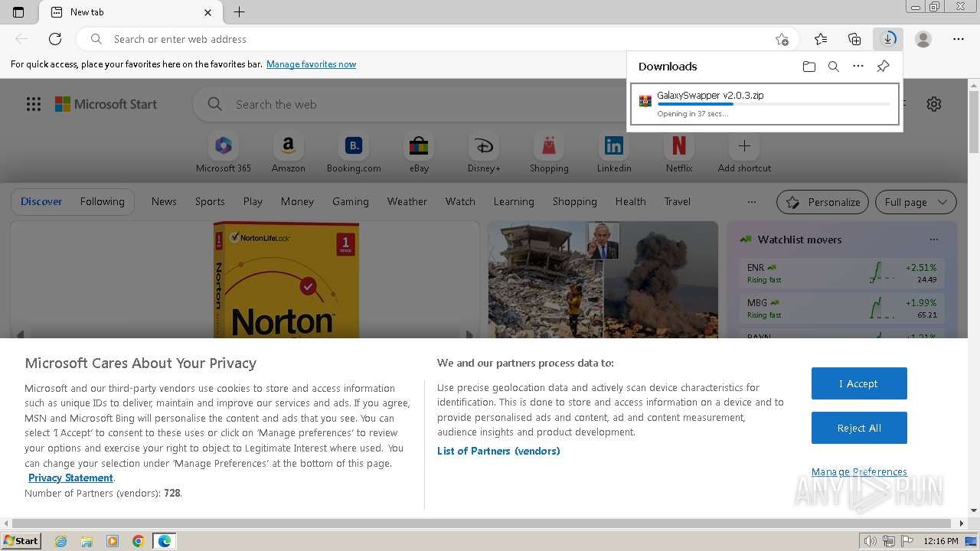Show the next carousel slide arrow
Image resolution: width=980 pixels, height=551 pixels.
[469, 334]
